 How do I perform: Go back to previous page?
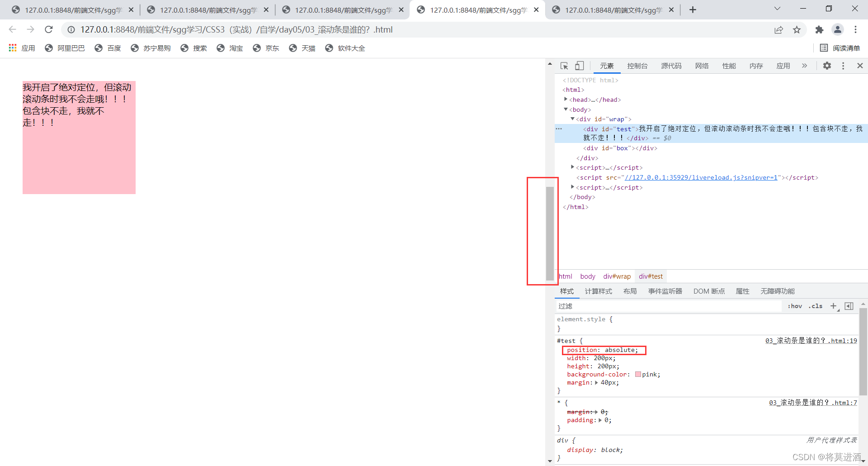point(12,29)
